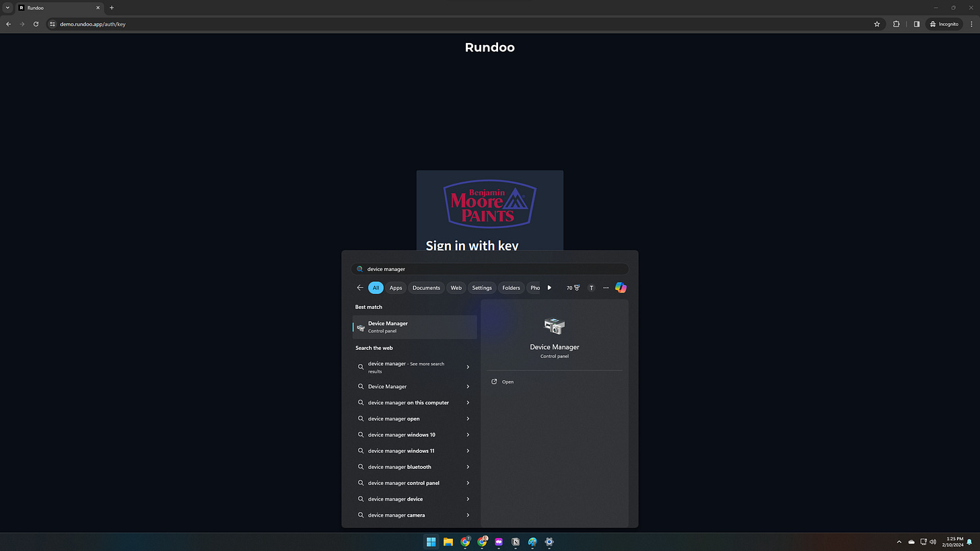Click the Windows Start button
The width and height of the screenshot is (980, 551).
click(431, 542)
